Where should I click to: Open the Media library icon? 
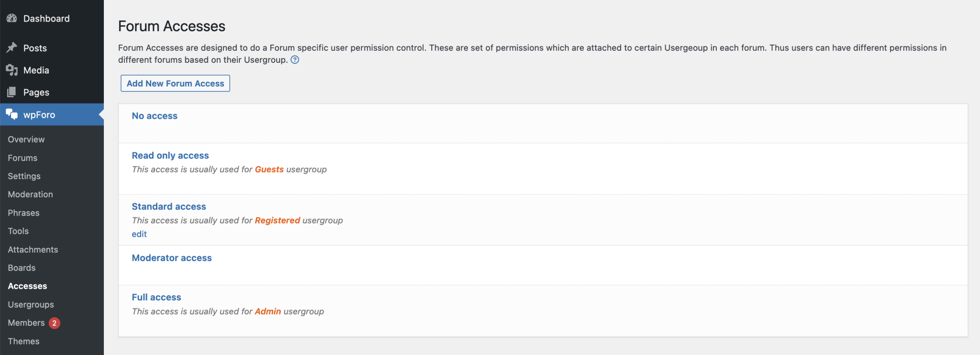[12, 70]
